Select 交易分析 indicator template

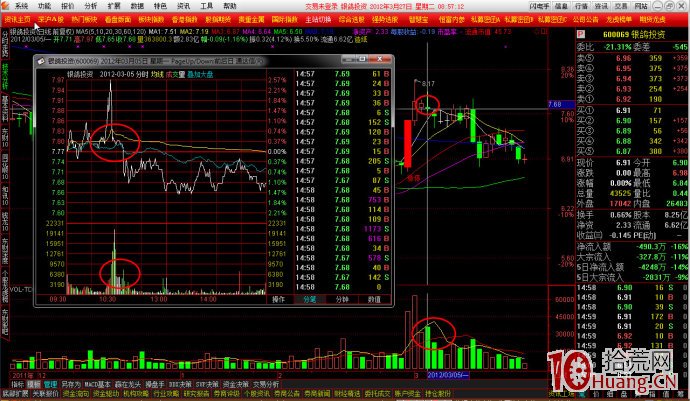(x=266, y=384)
